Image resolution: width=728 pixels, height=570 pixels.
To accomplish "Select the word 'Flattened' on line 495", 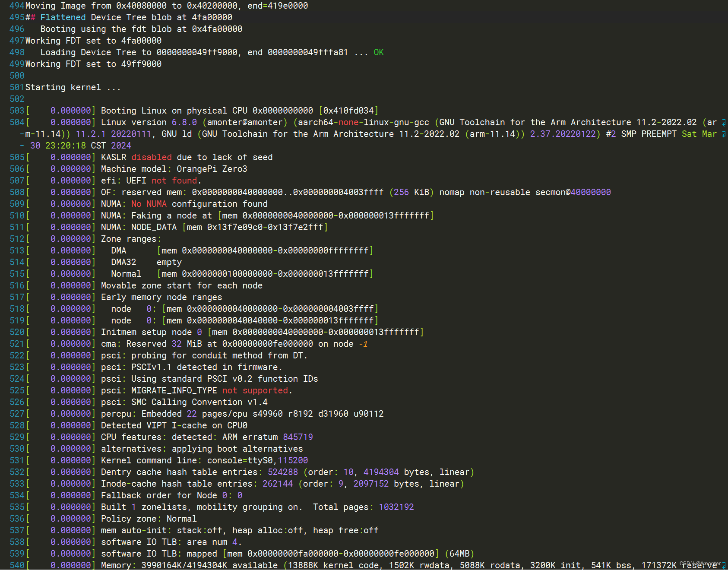I will tap(63, 17).
